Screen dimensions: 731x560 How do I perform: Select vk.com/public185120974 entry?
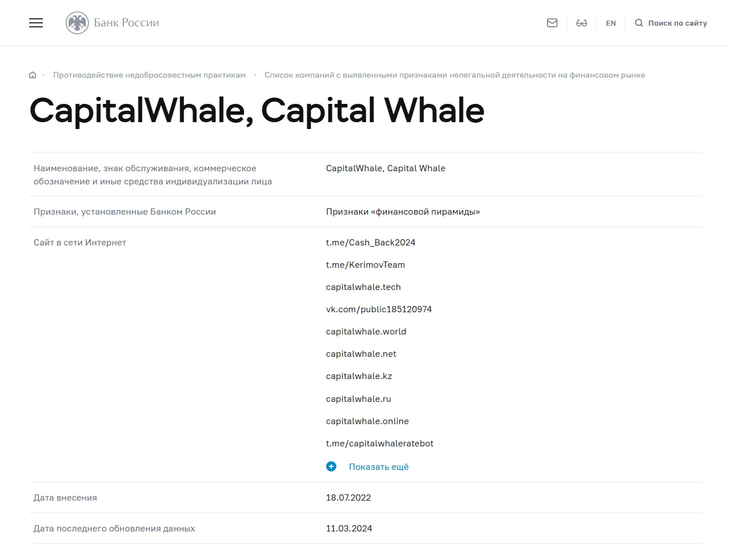coord(379,309)
